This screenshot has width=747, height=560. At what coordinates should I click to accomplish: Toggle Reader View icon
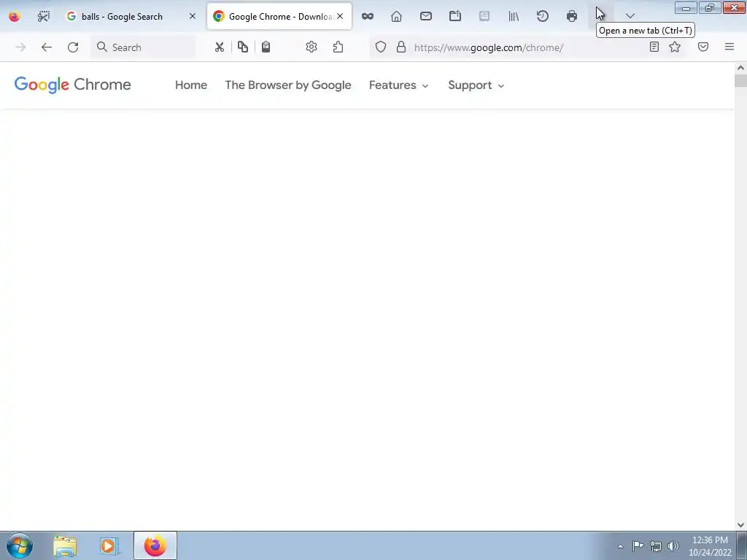coord(654,47)
